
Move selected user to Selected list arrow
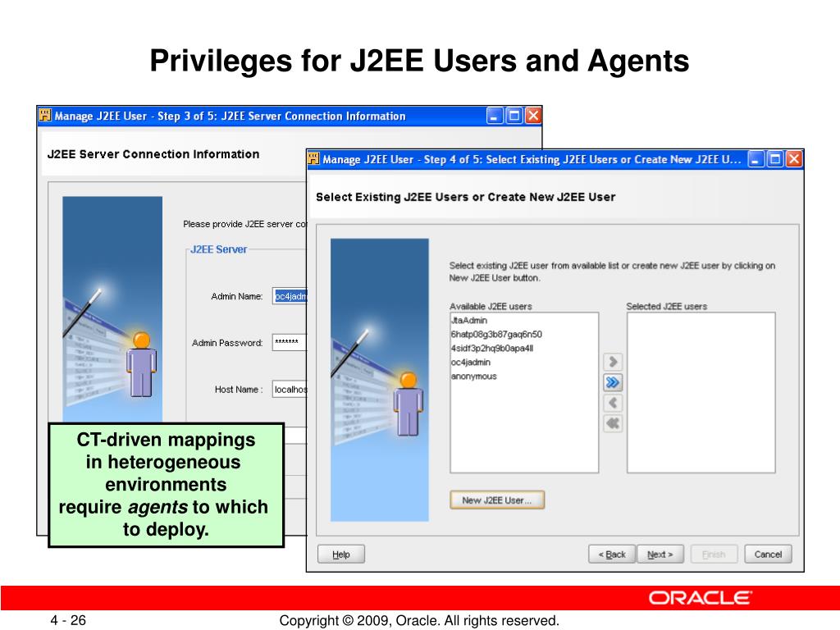[x=613, y=362]
